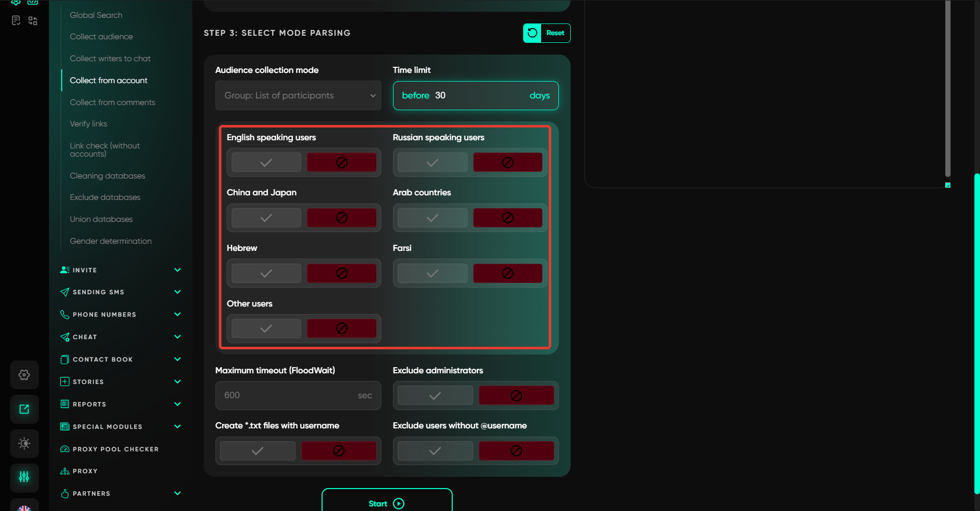Viewport: 980px width, 511px height.
Task: Click the UK flag language icon
Action: pos(24,507)
